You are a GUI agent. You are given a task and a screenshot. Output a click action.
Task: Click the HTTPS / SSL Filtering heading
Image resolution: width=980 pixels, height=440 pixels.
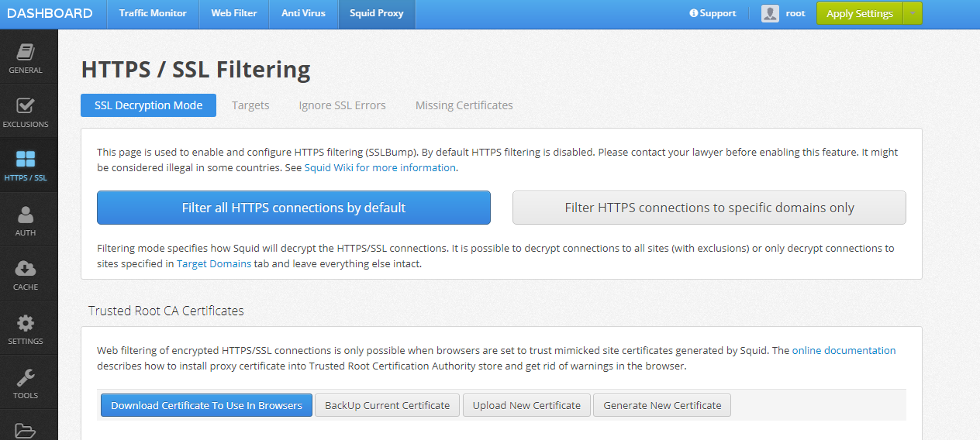click(195, 70)
